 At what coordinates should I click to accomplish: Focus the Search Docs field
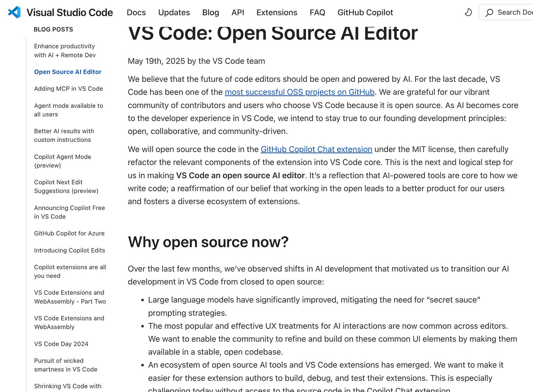(x=506, y=12)
